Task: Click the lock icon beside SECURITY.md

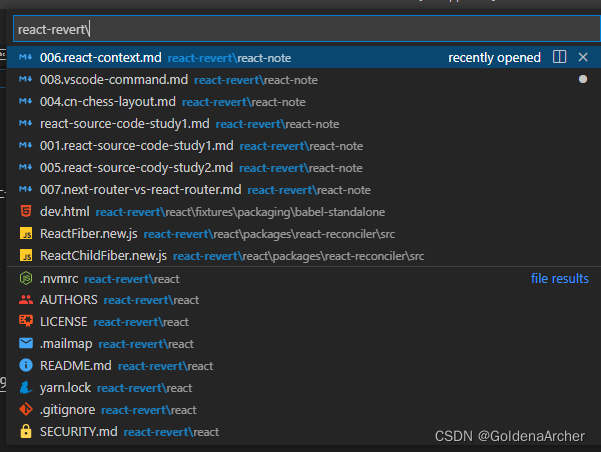Action: pyautogui.click(x=26, y=431)
